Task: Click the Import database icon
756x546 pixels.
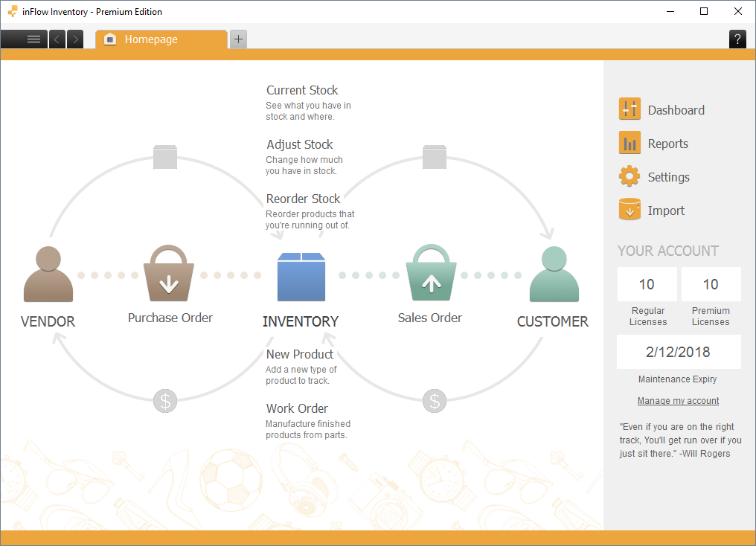Action: [630, 210]
